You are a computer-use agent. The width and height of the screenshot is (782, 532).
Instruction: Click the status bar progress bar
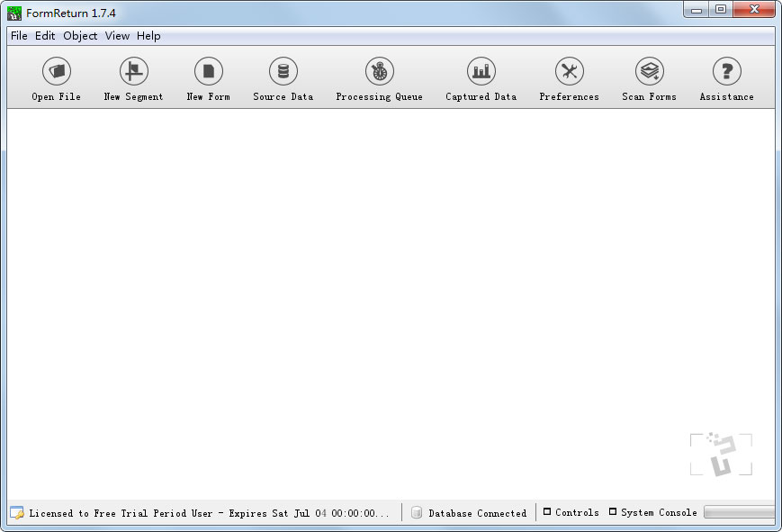coord(739,512)
